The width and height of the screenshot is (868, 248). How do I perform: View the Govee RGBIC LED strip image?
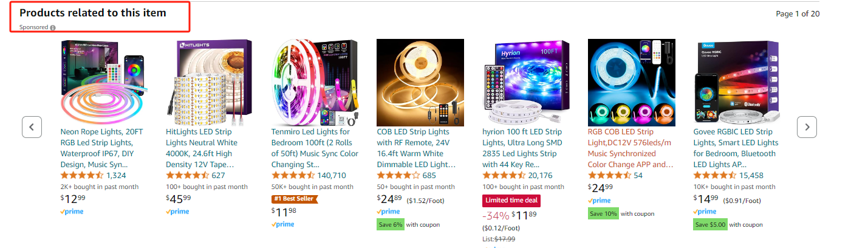[x=737, y=82]
